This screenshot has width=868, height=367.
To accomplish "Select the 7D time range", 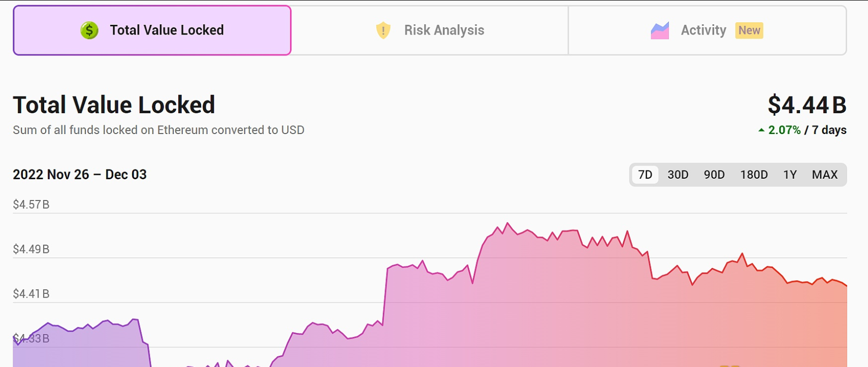I will [x=645, y=175].
